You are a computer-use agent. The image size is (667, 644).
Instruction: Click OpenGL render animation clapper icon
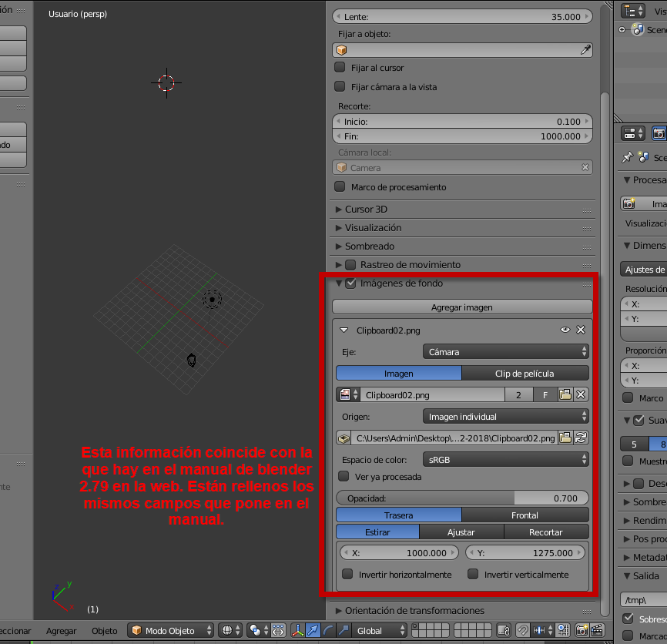click(597, 630)
